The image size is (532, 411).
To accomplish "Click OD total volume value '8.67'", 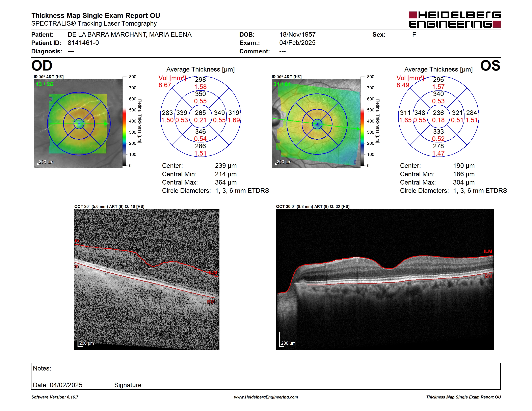I will (x=165, y=85).
